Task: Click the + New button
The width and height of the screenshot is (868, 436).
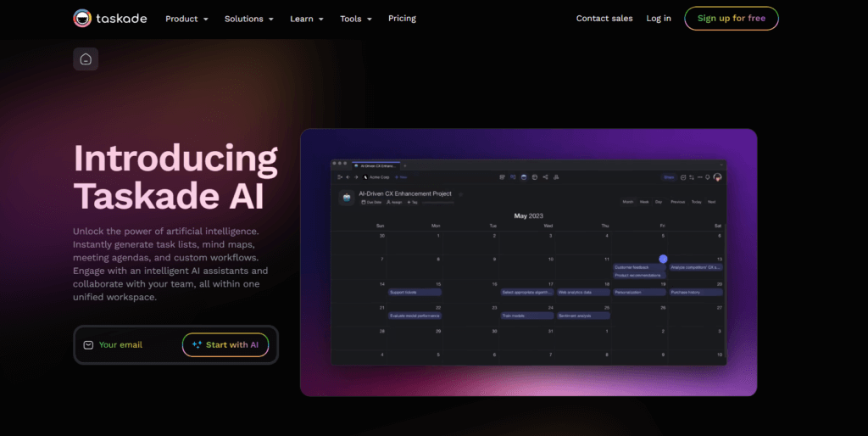Action: click(401, 177)
